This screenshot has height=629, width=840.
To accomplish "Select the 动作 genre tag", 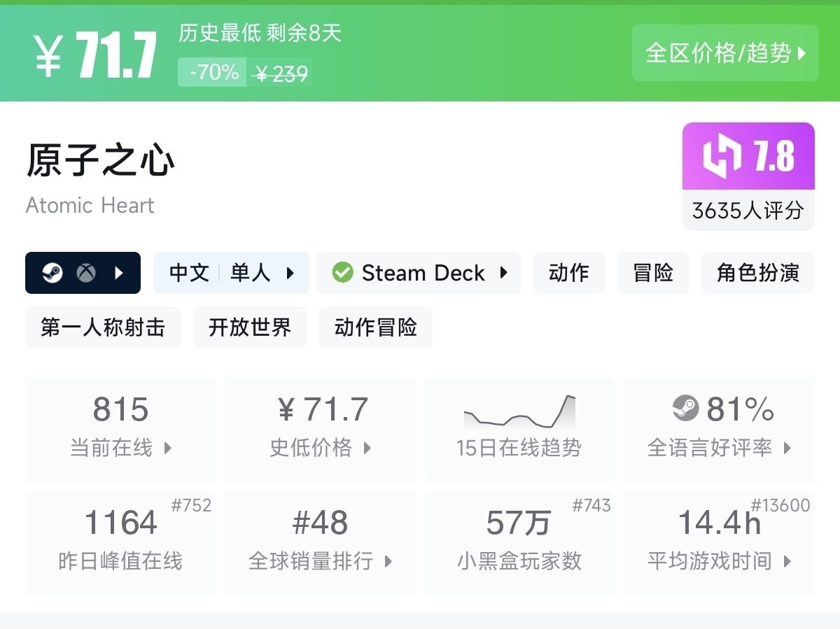I will click(568, 273).
